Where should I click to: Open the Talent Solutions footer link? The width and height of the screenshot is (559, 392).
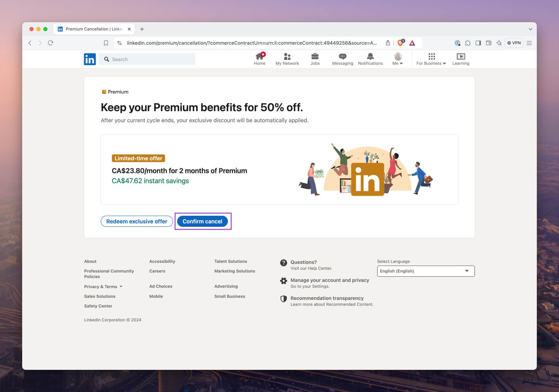click(231, 261)
